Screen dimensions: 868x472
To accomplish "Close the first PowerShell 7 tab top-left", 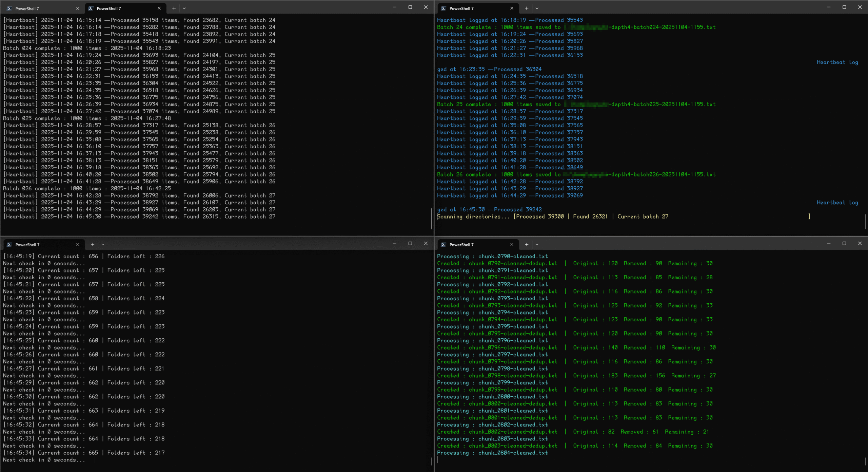I will (78, 8).
